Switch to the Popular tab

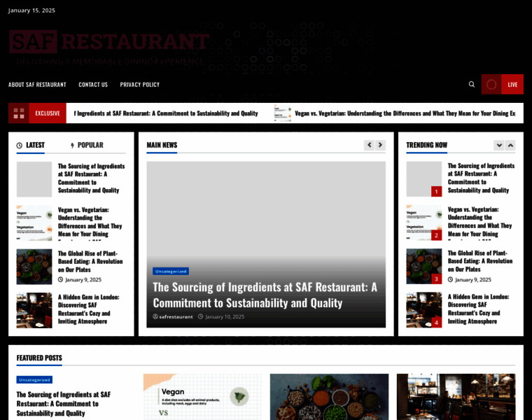click(x=87, y=145)
